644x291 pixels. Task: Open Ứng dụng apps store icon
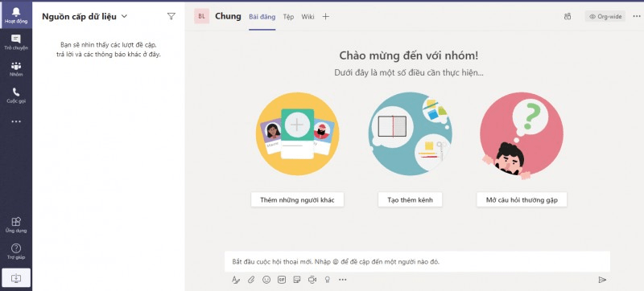point(16,225)
